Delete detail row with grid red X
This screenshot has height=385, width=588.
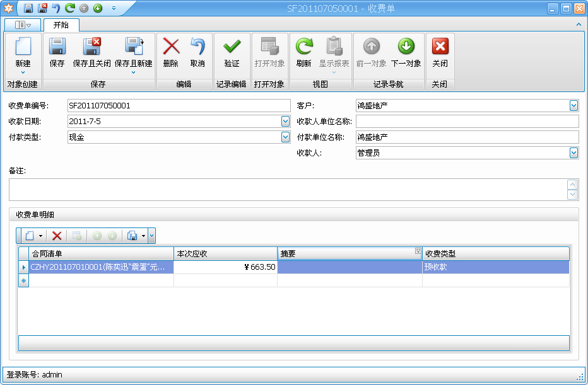click(57, 236)
